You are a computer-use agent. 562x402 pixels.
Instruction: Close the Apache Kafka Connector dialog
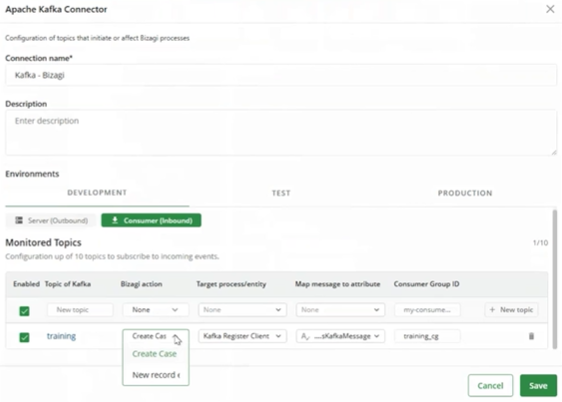(550, 9)
